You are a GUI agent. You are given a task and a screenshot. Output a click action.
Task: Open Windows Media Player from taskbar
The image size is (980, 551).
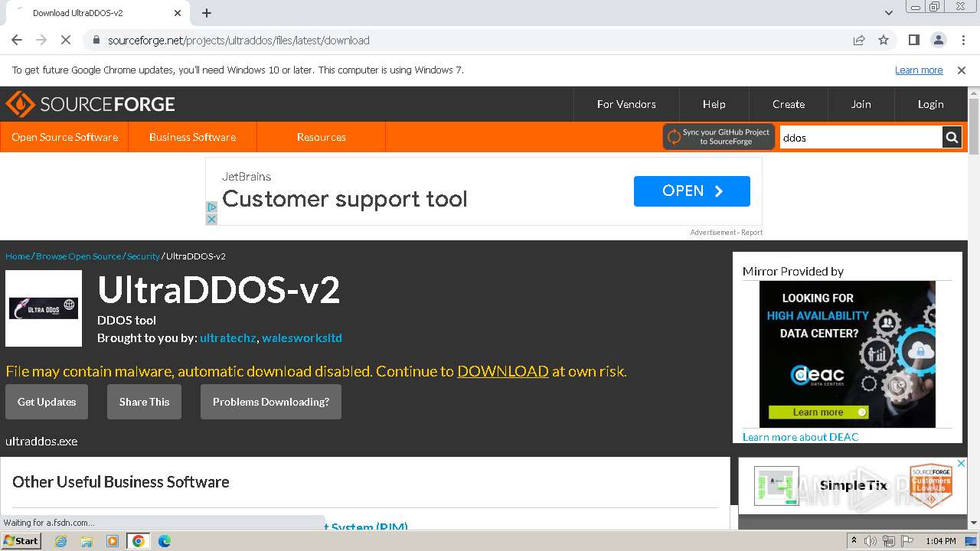113,541
